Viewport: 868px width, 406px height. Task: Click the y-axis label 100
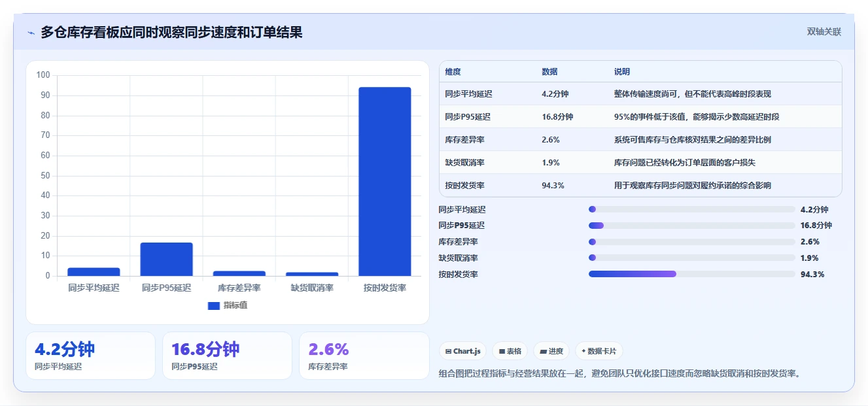pyautogui.click(x=43, y=75)
